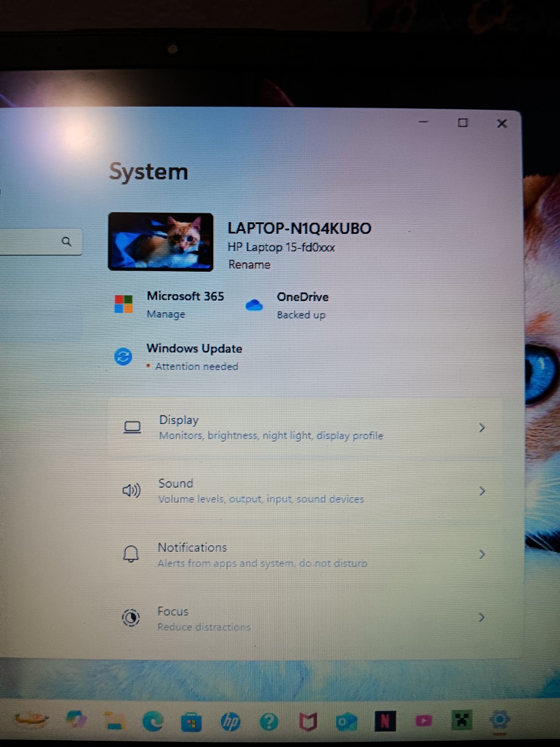This screenshot has width=560, height=747.
Task: Open the Display settings row
Action: (305, 428)
